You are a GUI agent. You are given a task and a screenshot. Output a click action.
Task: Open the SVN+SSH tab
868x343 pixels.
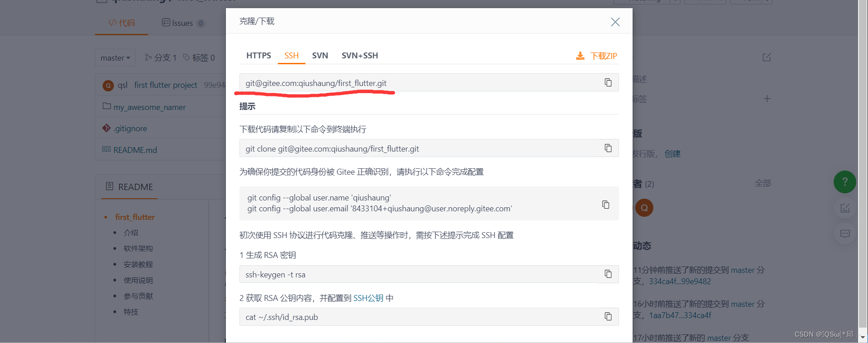pyautogui.click(x=360, y=55)
